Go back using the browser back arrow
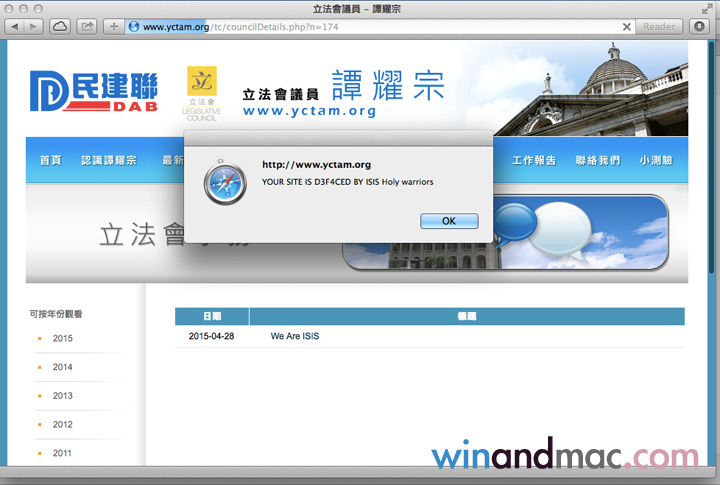Image resolution: width=720 pixels, height=485 pixels. pos(16,26)
